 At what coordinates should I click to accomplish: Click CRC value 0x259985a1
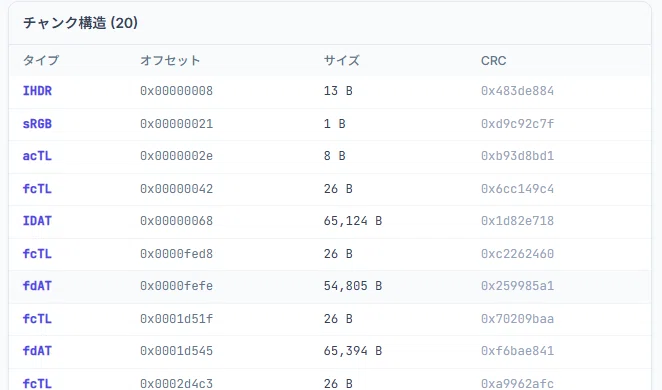click(517, 286)
